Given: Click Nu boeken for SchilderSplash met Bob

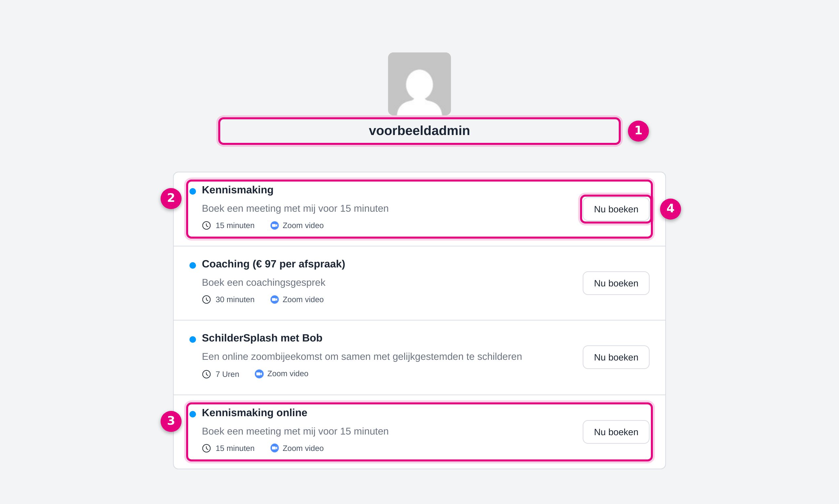Looking at the screenshot, I should (x=615, y=357).
